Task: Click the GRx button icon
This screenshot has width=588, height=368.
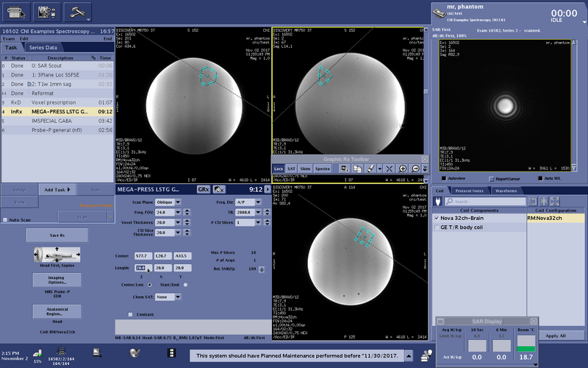Action: coord(204,190)
